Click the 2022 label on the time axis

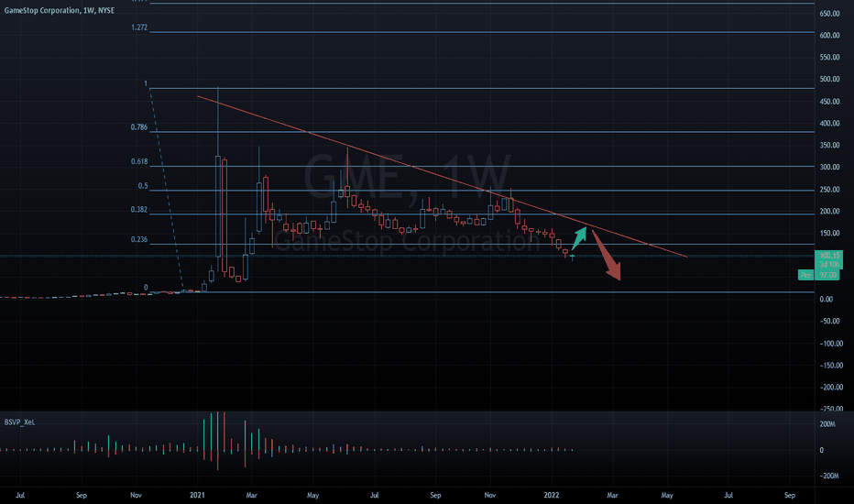click(x=552, y=495)
